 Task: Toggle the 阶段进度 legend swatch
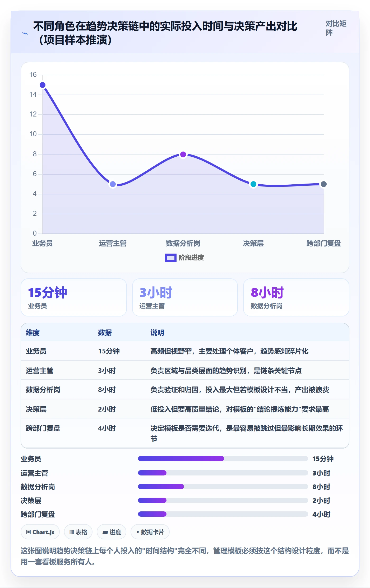coord(170,258)
